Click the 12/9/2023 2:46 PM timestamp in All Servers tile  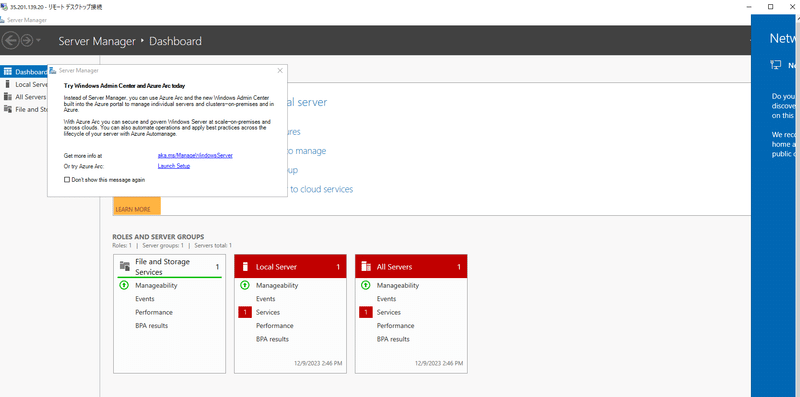click(439, 364)
